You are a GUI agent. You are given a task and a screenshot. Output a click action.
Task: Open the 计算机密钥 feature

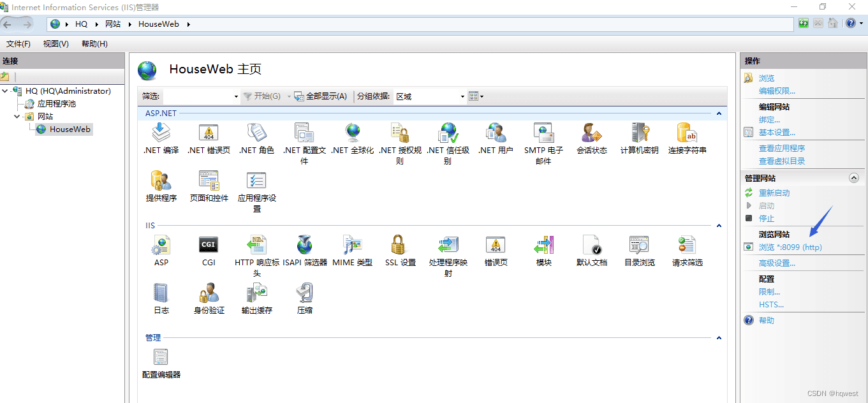(640, 139)
